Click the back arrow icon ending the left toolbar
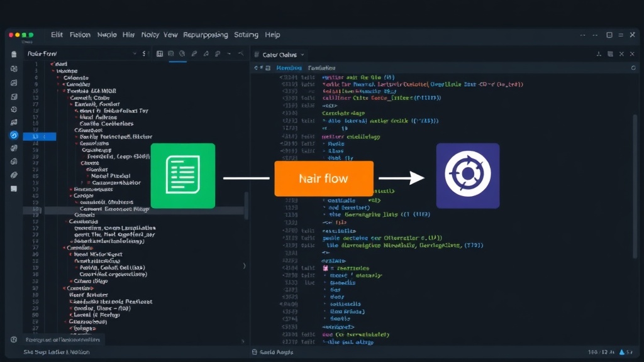 (241, 54)
